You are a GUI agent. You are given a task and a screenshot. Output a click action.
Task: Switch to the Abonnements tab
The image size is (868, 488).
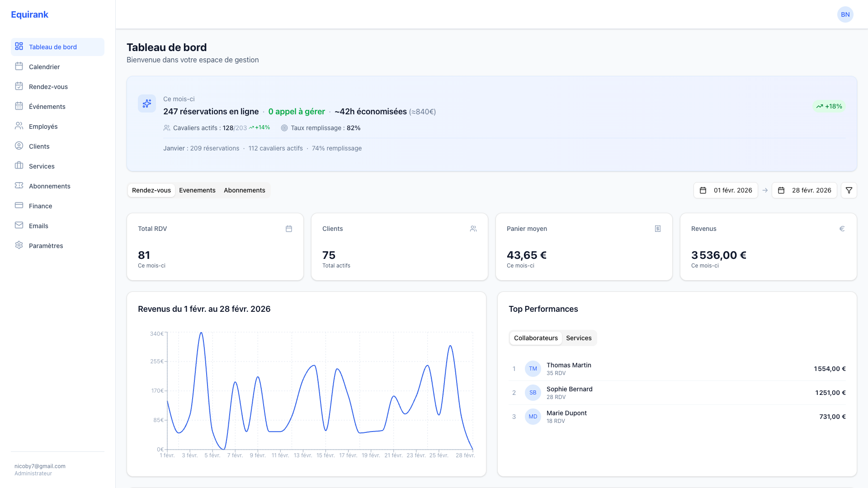(244, 190)
